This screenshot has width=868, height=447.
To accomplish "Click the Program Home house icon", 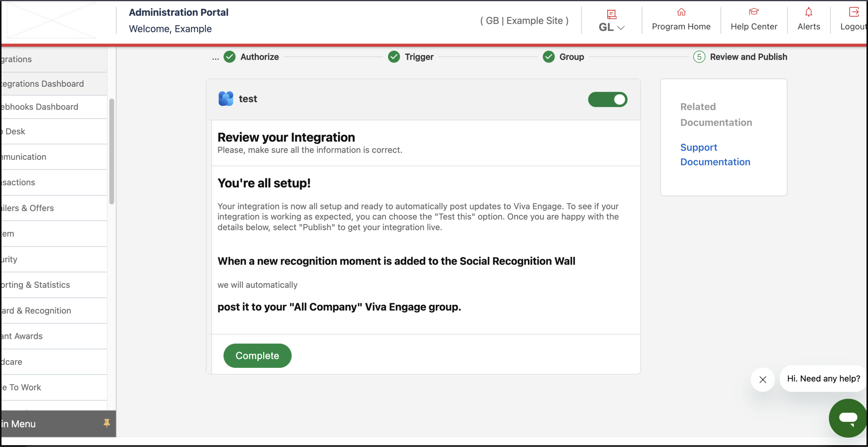I will tap(681, 12).
